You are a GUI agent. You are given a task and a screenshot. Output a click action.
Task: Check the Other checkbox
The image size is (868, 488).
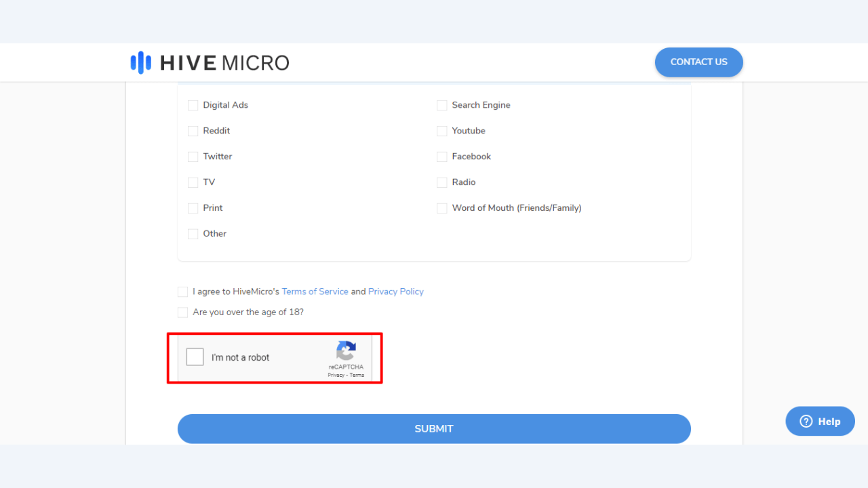coord(193,234)
